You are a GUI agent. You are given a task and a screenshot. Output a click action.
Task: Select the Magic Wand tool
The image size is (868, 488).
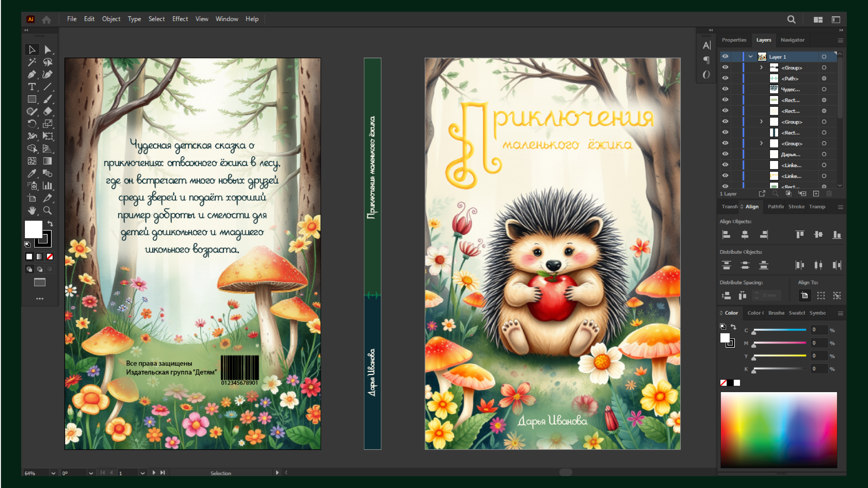click(32, 62)
